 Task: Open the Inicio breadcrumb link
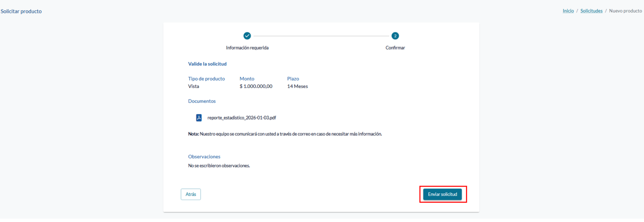click(568, 11)
